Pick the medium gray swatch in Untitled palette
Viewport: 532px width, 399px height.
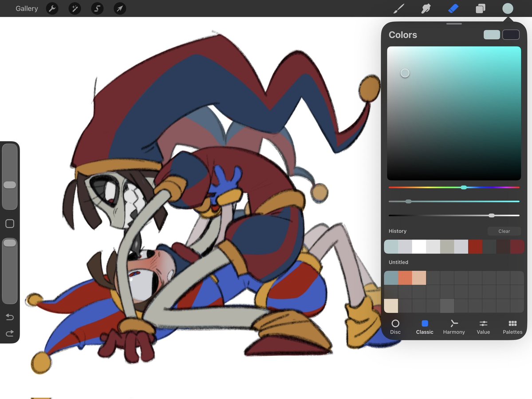pos(447,306)
